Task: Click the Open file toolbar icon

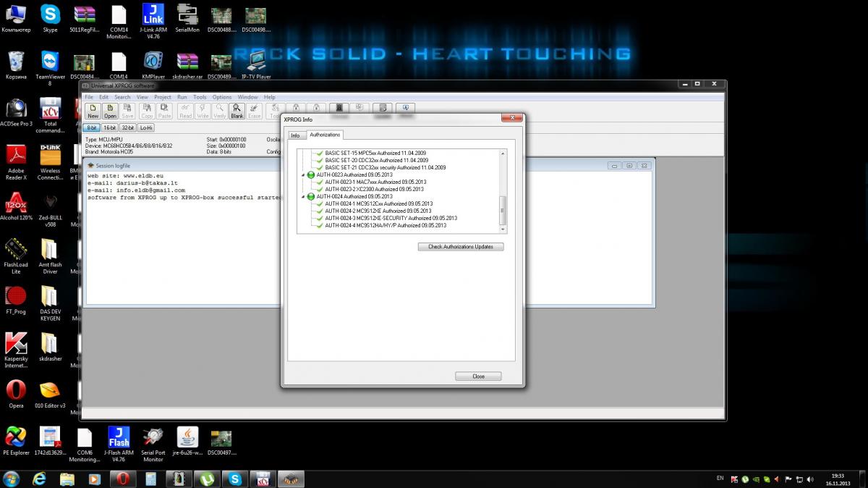Action: coord(110,112)
